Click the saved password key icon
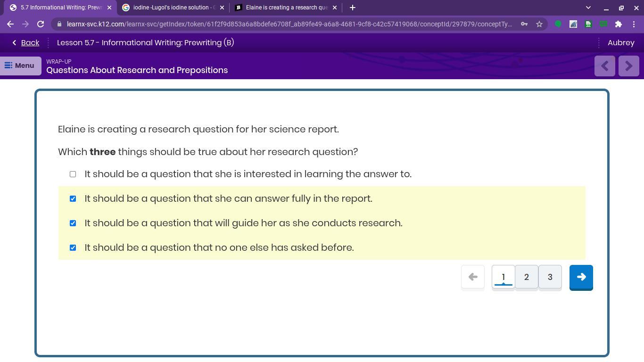This screenshot has width=644, height=362. (524, 24)
